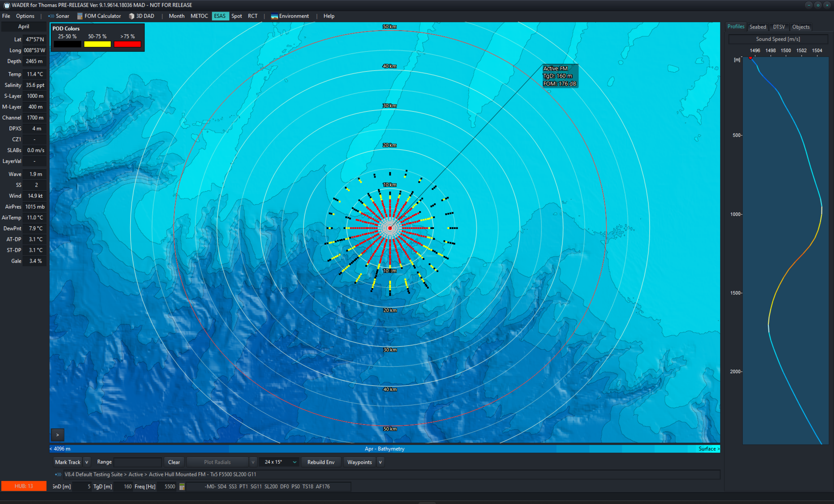
Task: Select the RCT menu item
Action: coord(252,16)
